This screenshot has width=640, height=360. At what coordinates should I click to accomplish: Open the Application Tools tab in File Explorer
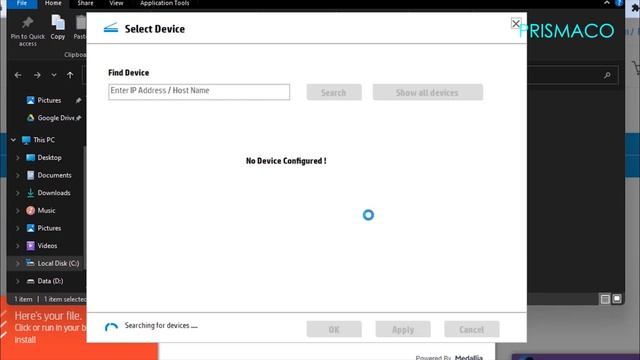coord(164,3)
